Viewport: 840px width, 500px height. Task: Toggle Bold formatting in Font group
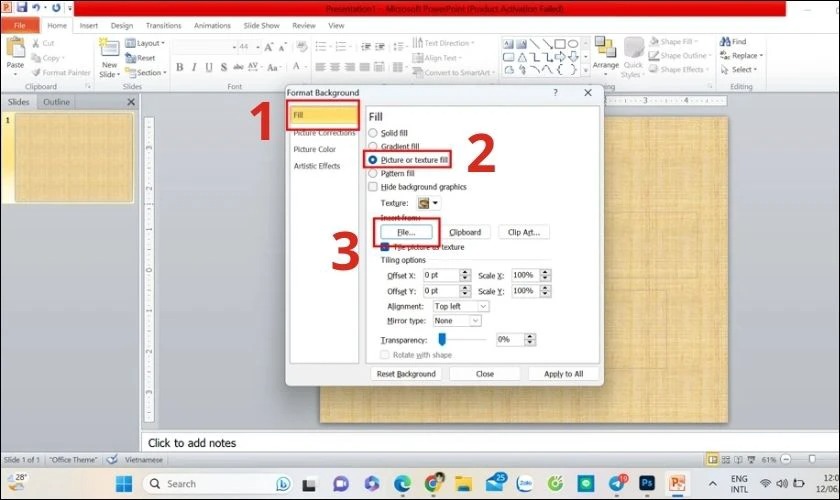(x=179, y=67)
